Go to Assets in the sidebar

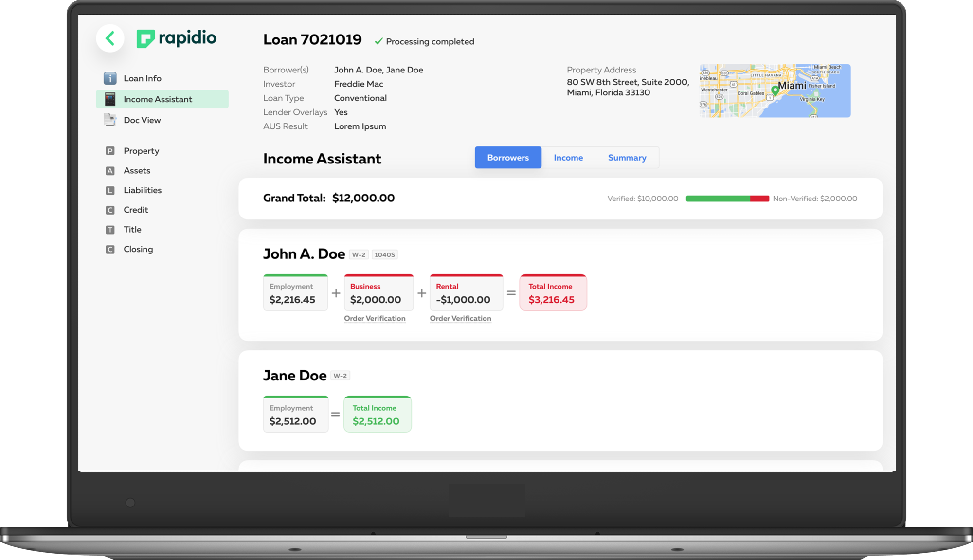coord(137,171)
